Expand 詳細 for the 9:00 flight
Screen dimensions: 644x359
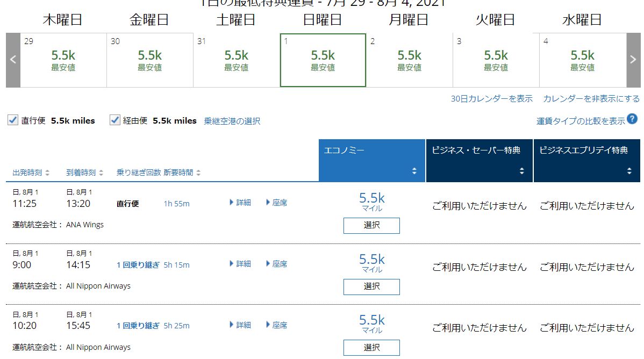[x=240, y=264]
